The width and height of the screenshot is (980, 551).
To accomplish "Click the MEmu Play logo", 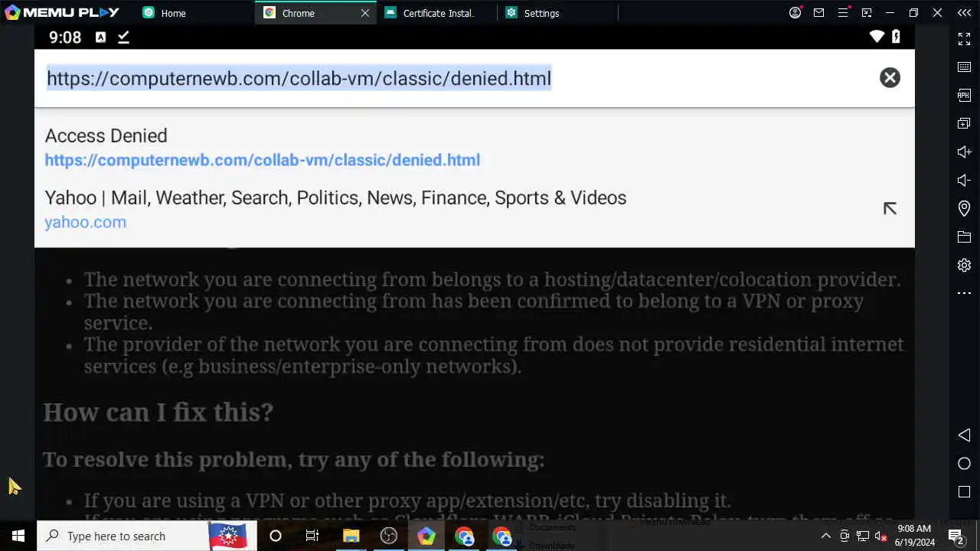I will coord(62,12).
